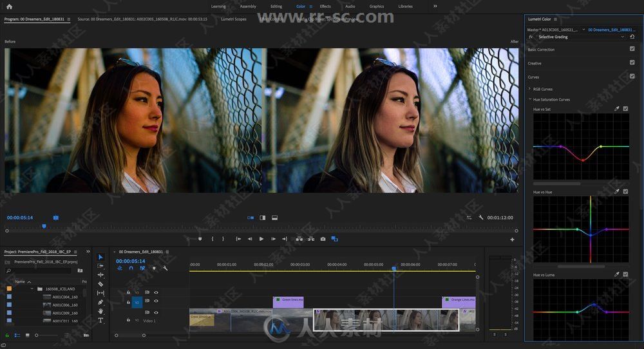Disable the Creative section checkbox
This screenshot has width=644, height=349.
(632, 62)
